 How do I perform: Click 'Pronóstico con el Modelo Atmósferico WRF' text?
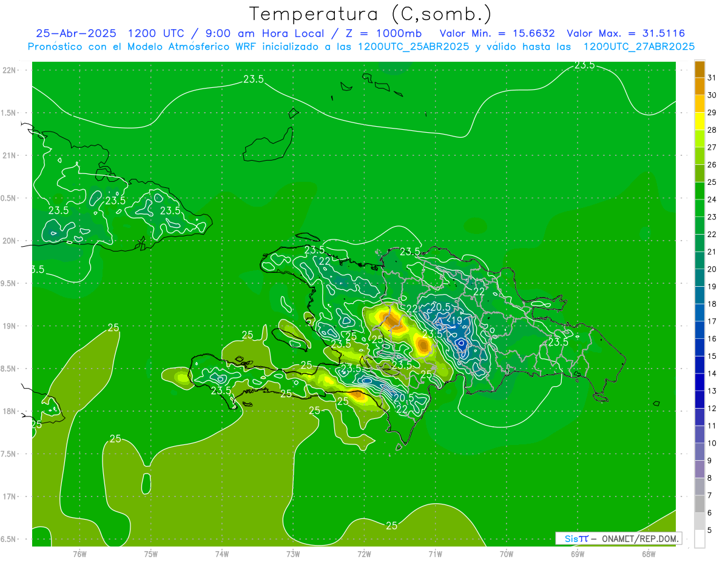143,47
